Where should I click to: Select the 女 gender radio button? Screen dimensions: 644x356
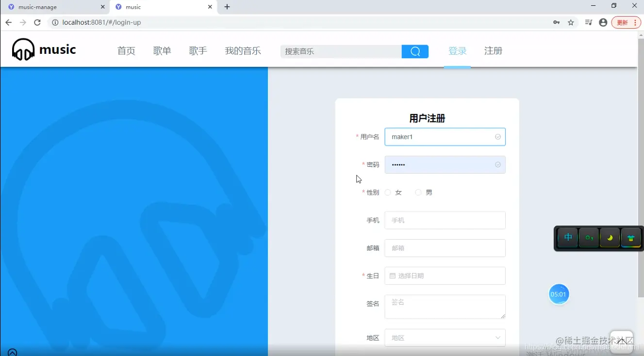coord(388,192)
